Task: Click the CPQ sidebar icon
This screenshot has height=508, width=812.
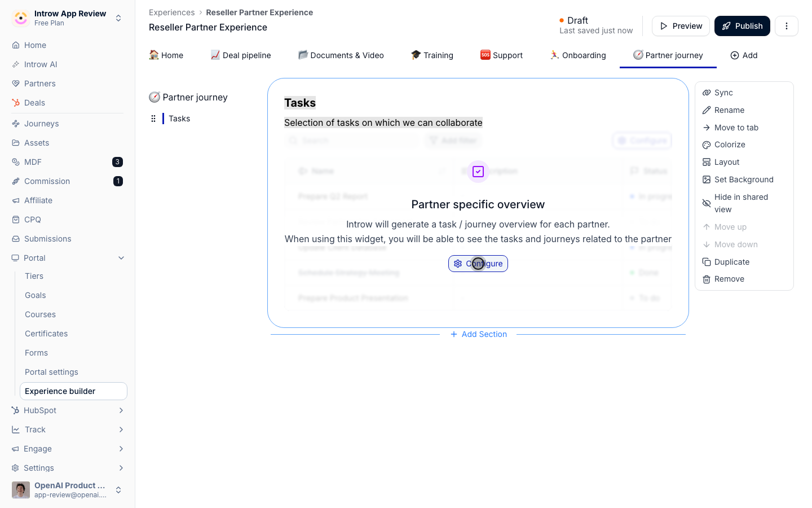Action: click(16, 220)
